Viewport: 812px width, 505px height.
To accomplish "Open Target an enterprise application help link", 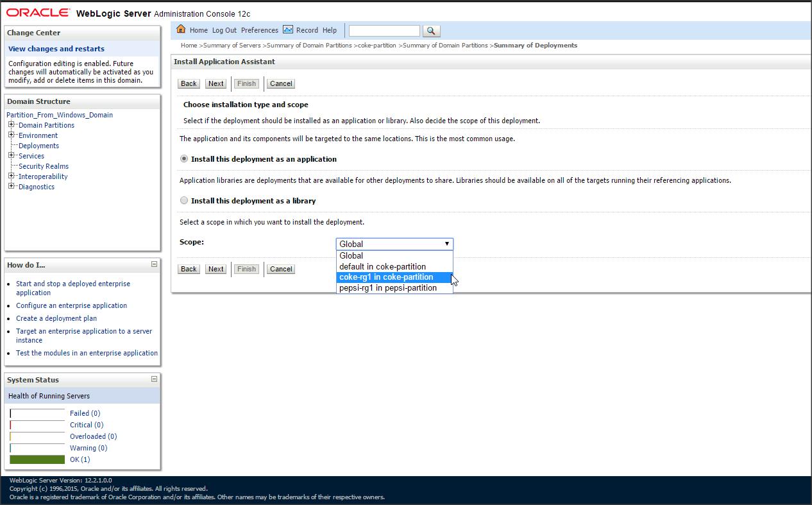I will pyautogui.click(x=84, y=336).
